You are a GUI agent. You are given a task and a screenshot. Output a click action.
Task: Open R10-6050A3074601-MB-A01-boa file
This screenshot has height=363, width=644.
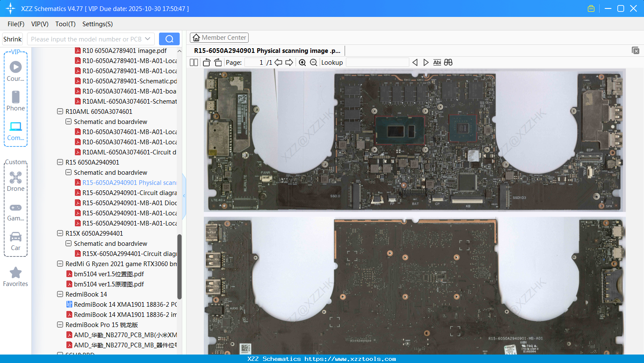(x=126, y=91)
